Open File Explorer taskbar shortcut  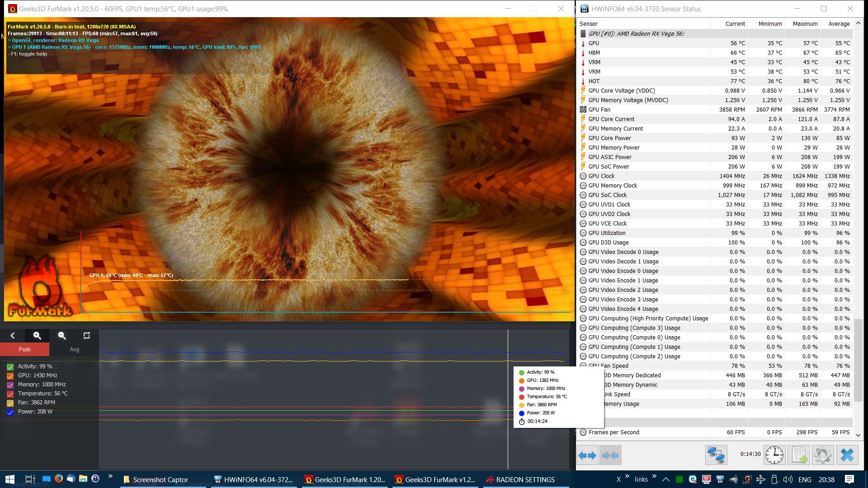click(x=83, y=479)
